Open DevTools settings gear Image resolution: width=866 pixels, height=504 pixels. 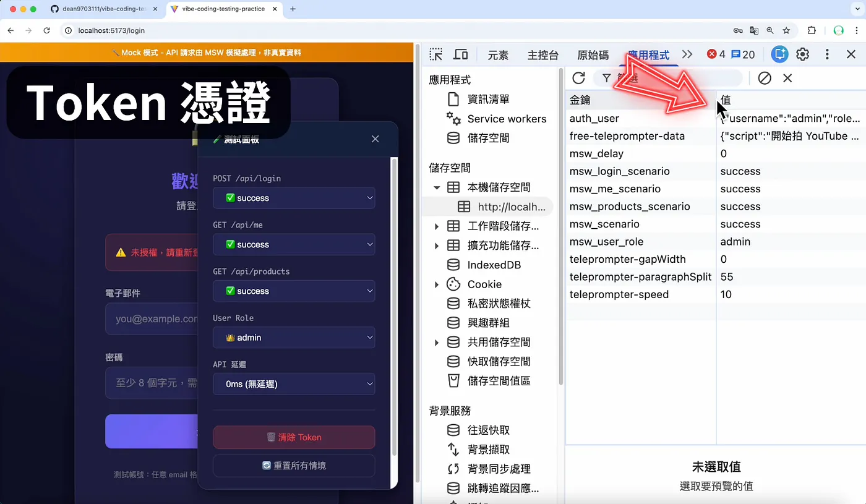[803, 54]
